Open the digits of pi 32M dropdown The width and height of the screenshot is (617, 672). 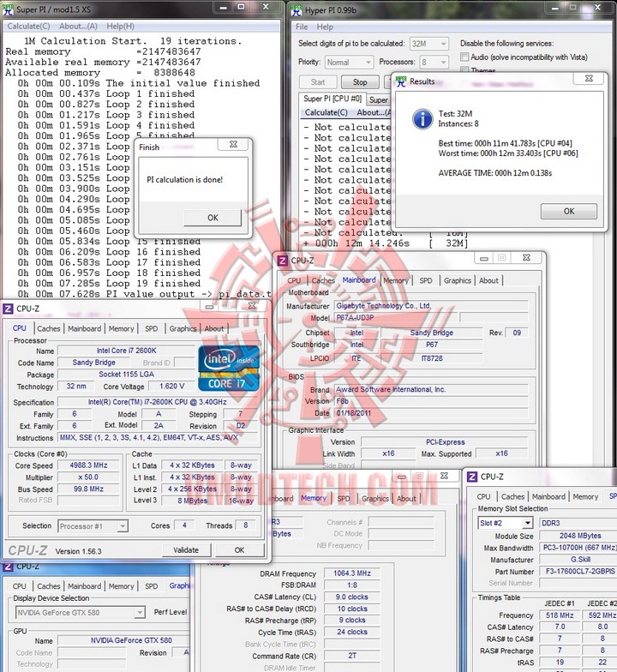pos(429,44)
